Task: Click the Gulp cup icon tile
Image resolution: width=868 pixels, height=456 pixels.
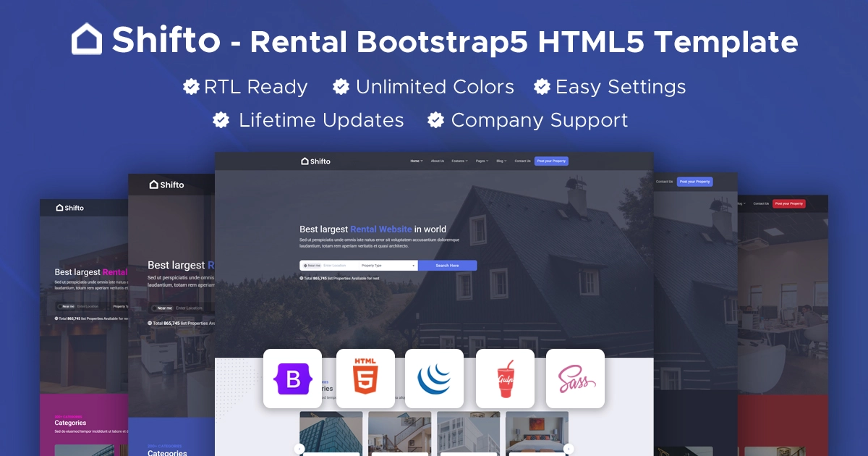Action: (x=505, y=379)
